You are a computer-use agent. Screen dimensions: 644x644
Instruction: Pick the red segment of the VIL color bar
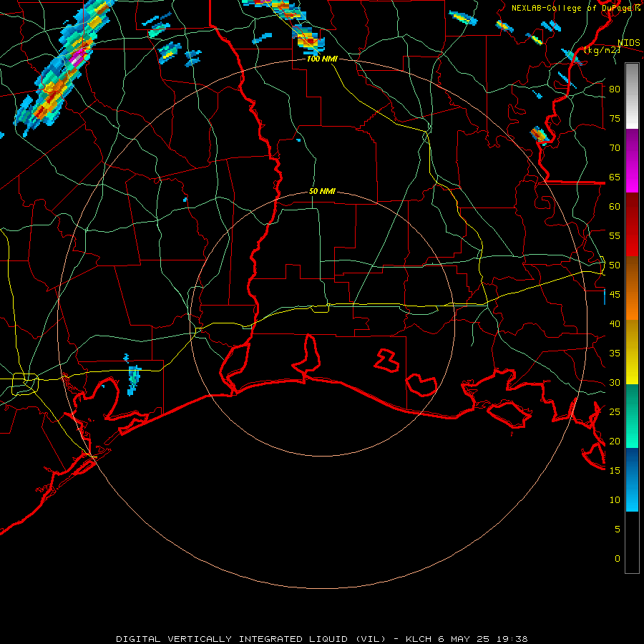click(632, 224)
